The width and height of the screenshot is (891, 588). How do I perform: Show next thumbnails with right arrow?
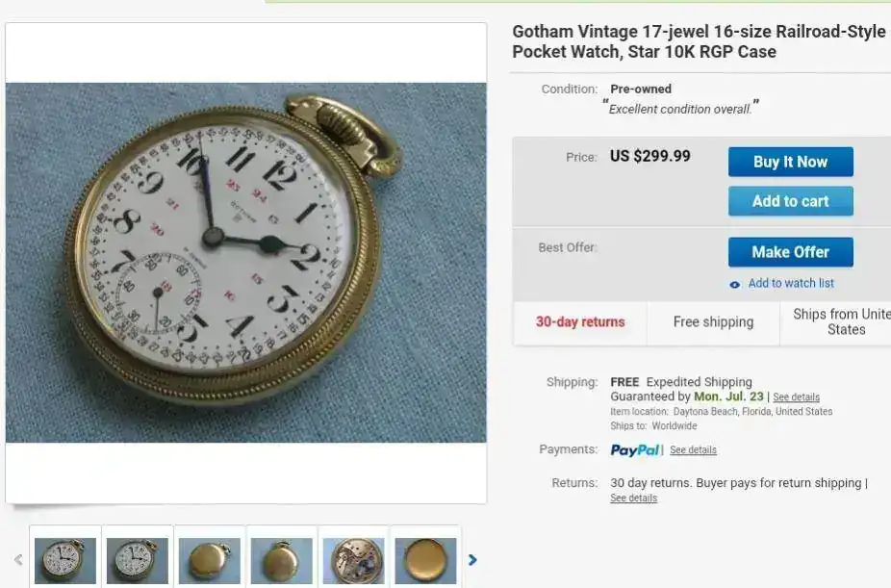[472, 560]
